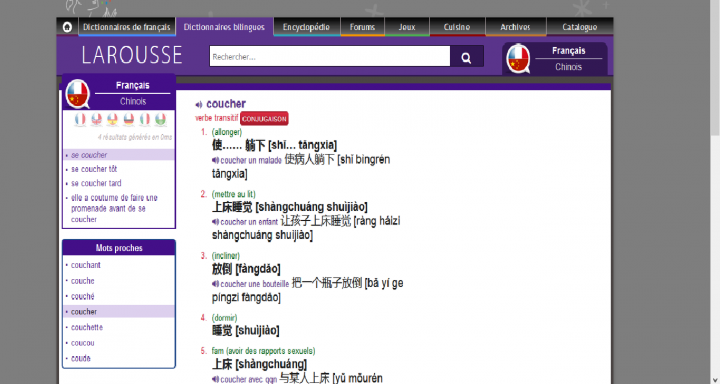Open nearby word 'couchette'

87,327
